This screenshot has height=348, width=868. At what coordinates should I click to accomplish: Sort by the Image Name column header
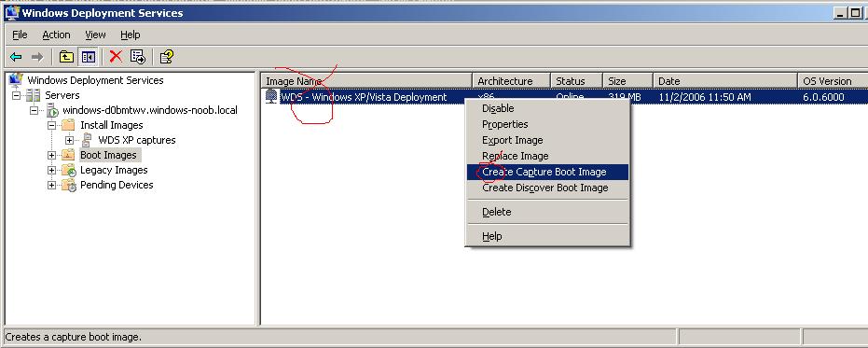pos(365,81)
